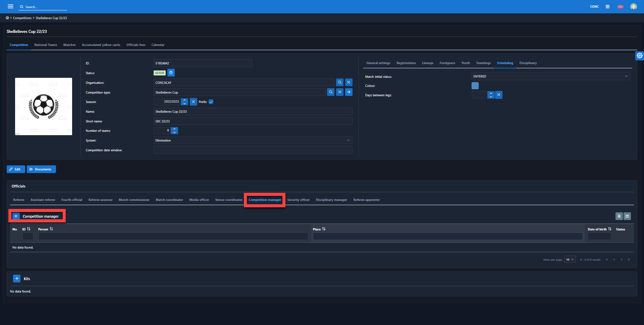Clear the Competition type field
The width and height of the screenshot is (644, 325).
point(340,92)
